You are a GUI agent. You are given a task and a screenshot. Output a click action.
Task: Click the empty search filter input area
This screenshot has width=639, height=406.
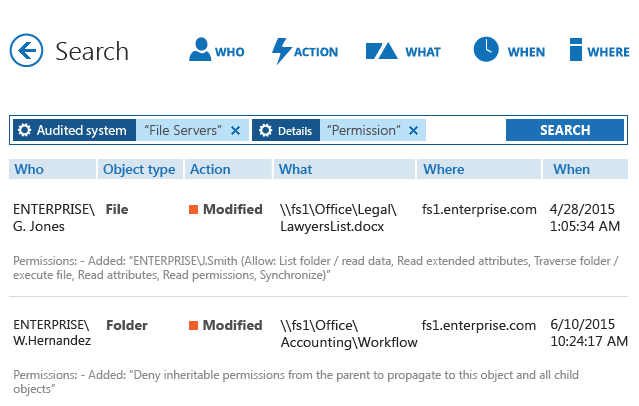tap(463, 130)
